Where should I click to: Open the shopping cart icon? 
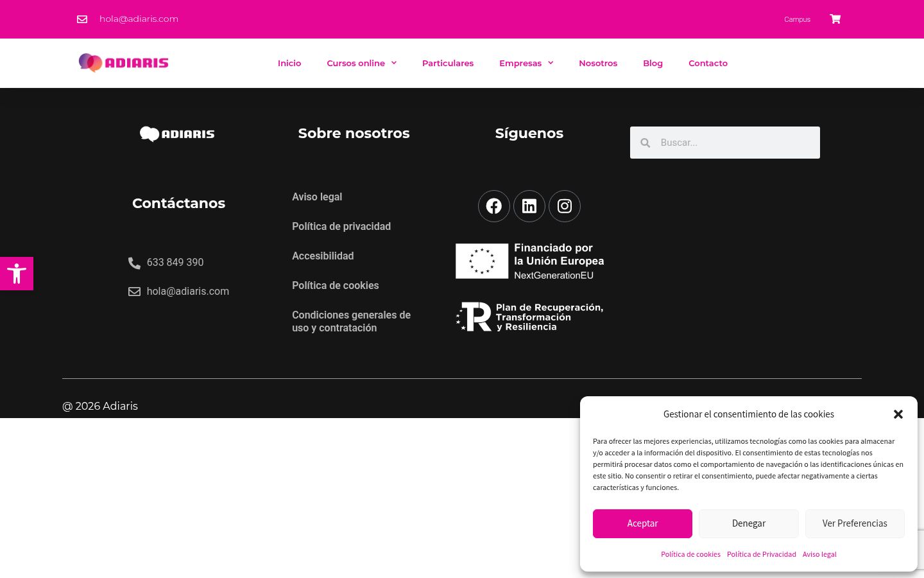coord(835,19)
